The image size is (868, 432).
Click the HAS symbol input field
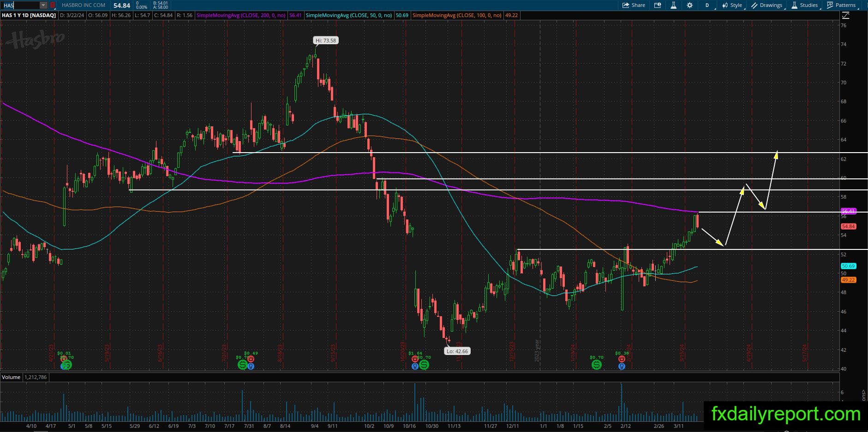pyautogui.click(x=20, y=5)
